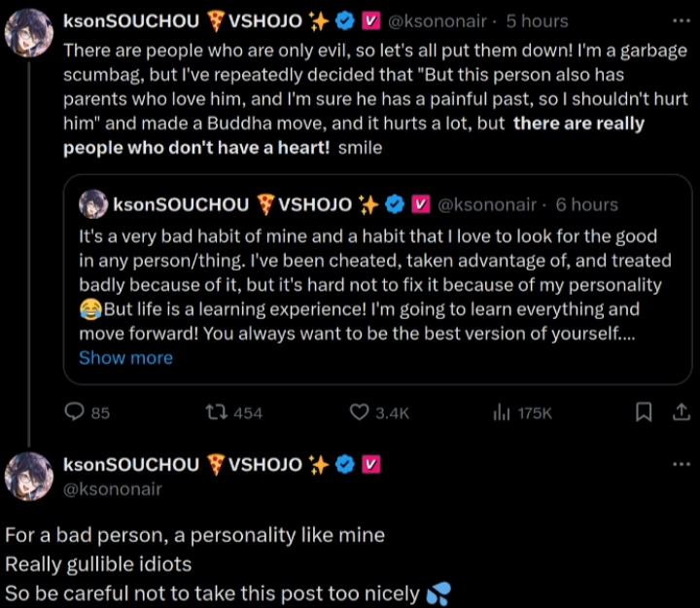Click verified badge in quoted tweet

coord(395,204)
